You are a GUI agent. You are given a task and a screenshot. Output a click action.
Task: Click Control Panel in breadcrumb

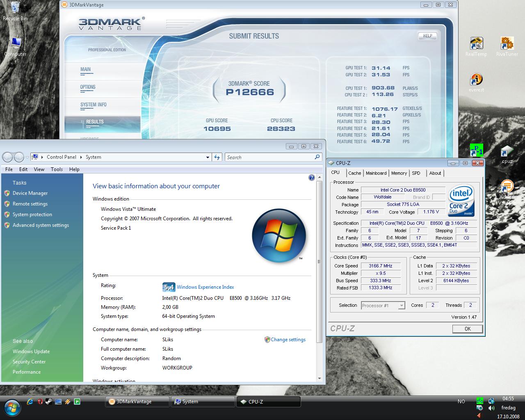coord(62,157)
